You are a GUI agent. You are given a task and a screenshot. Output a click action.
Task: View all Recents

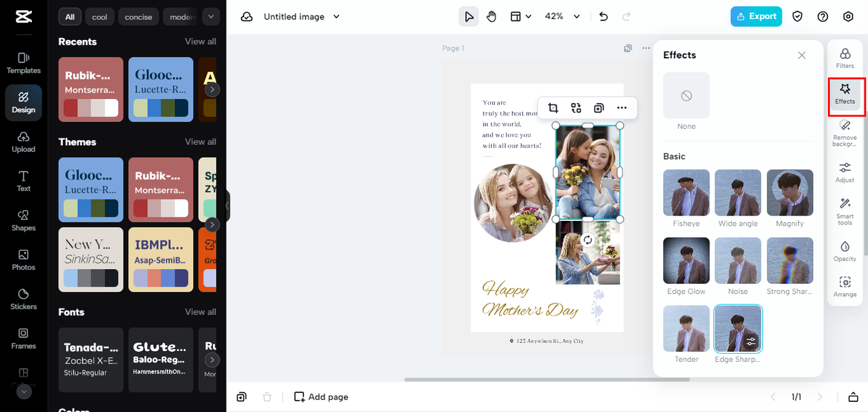[201, 41]
